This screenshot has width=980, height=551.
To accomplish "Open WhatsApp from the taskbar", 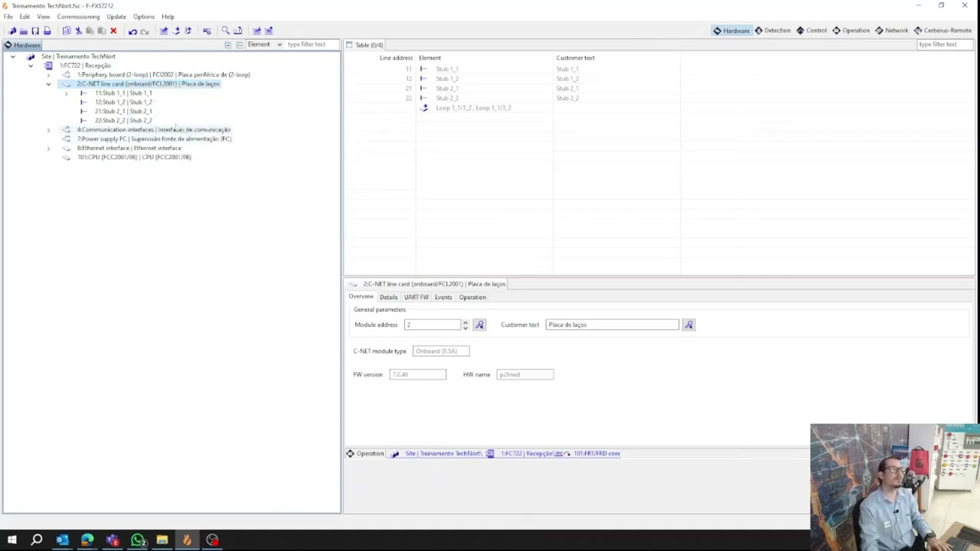I will (x=138, y=540).
